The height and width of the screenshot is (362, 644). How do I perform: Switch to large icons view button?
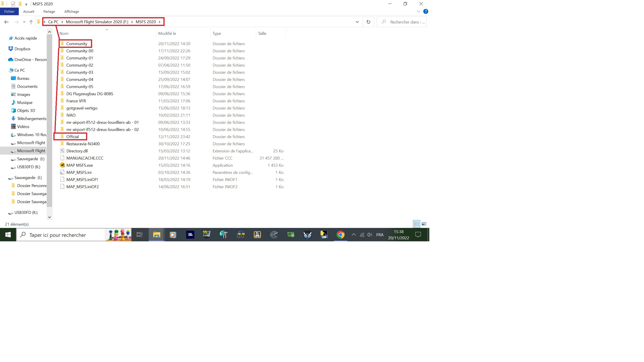coord(424,224)
